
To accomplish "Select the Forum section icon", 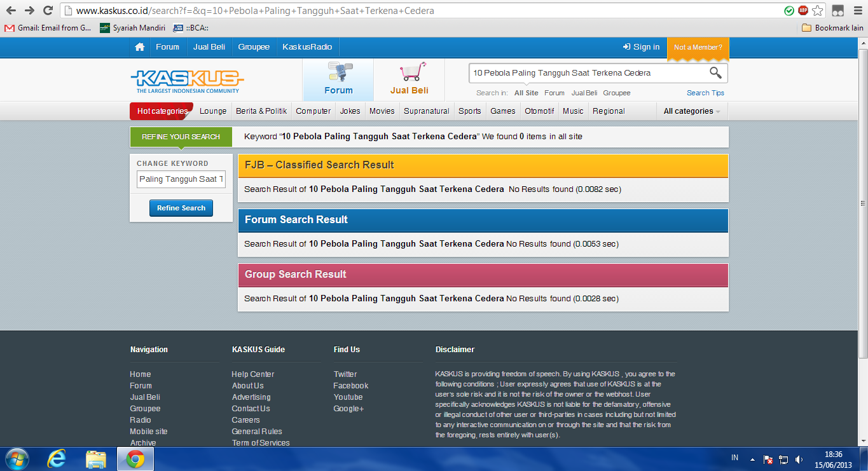I will 338,79.
